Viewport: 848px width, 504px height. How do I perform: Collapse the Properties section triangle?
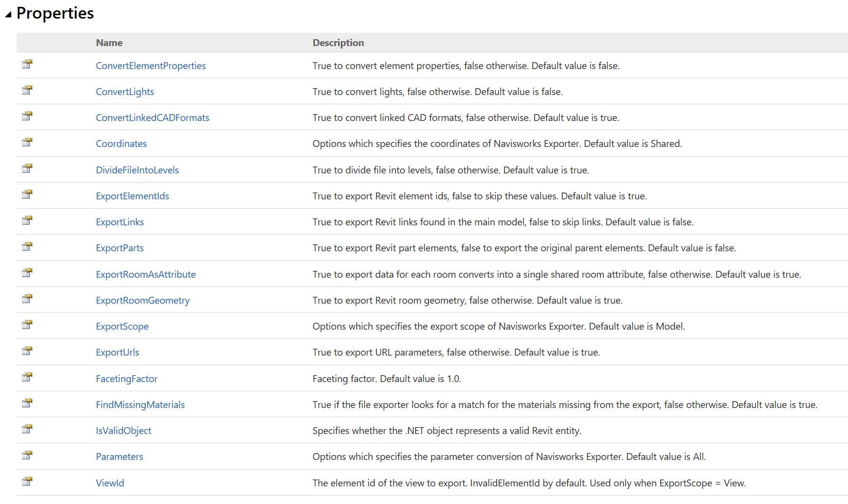pyautogui.click(x=8, y=15)
